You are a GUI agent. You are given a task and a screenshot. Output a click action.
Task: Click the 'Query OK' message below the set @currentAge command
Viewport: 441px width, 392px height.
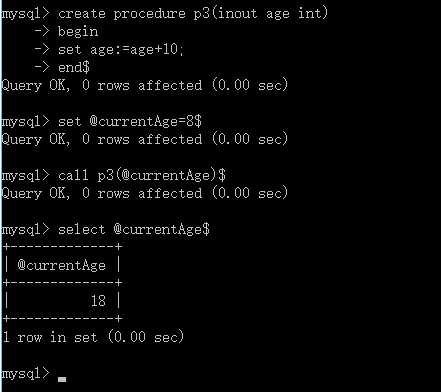tap(145, 140)
